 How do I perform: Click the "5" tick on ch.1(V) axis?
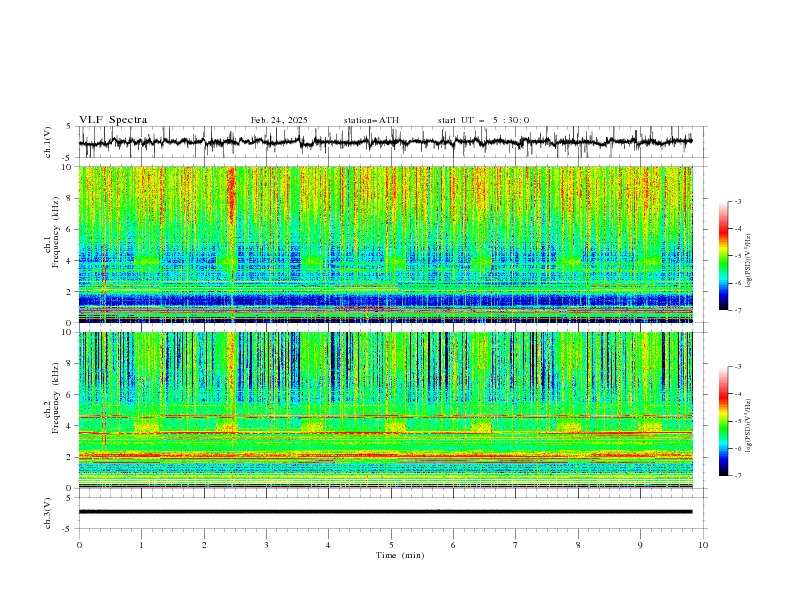tap(70, 127)
